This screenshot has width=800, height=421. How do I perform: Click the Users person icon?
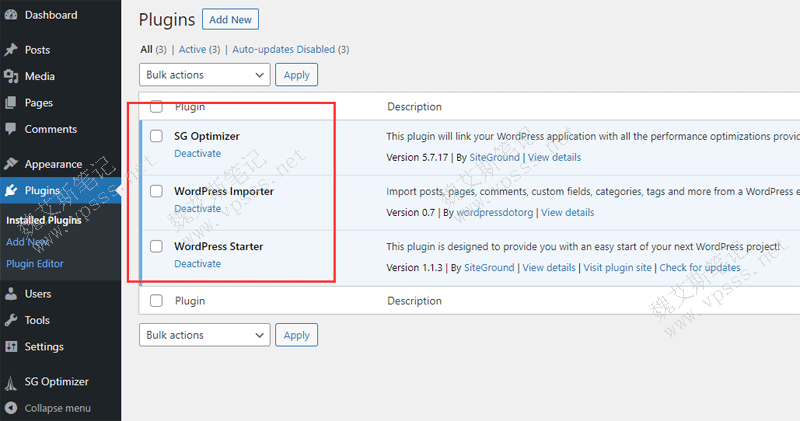(x=11, y=293)
